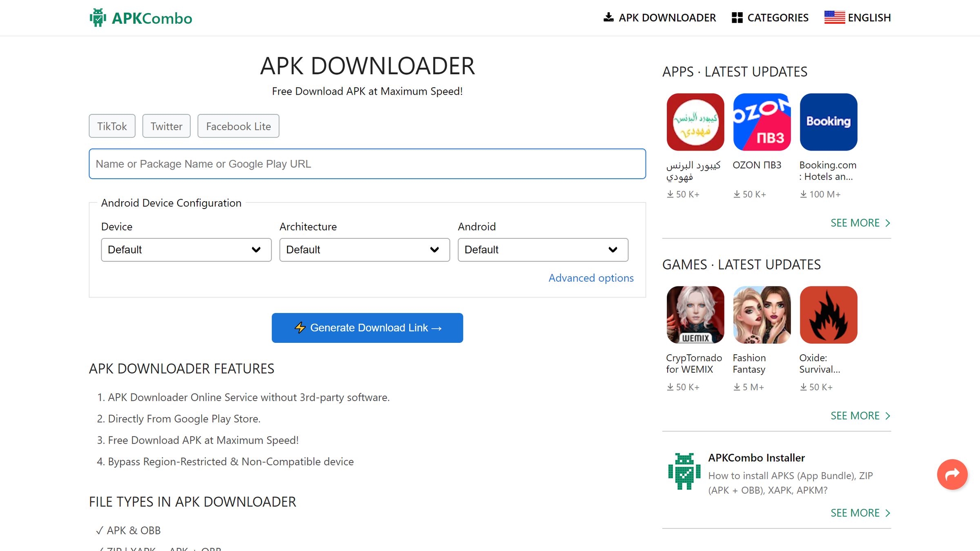Click the grid icon beside CATEGORIES
Screen dimensions: 980x551
click(737, 18)
